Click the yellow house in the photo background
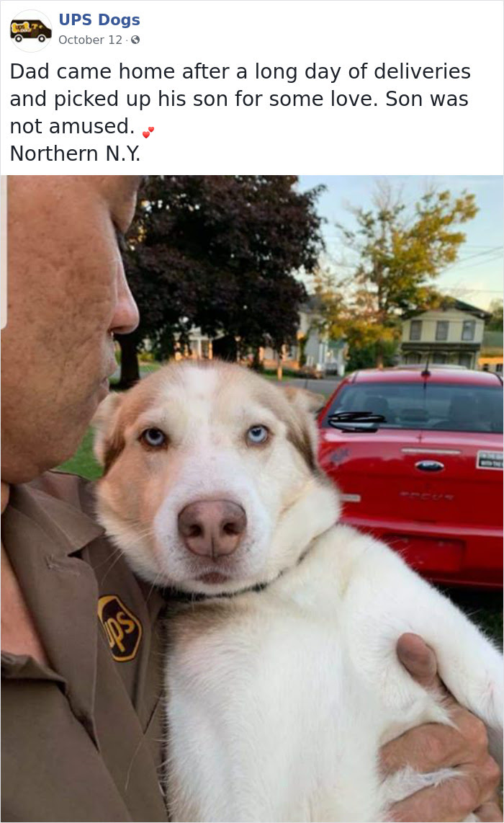This screenshot has height=823, width=504. (x=445, y=333)
